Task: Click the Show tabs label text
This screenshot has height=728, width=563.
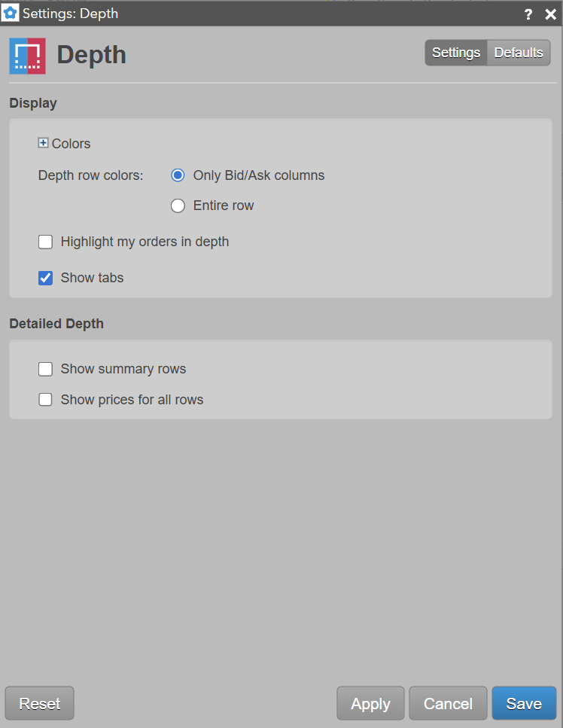Action: (92, 278)
